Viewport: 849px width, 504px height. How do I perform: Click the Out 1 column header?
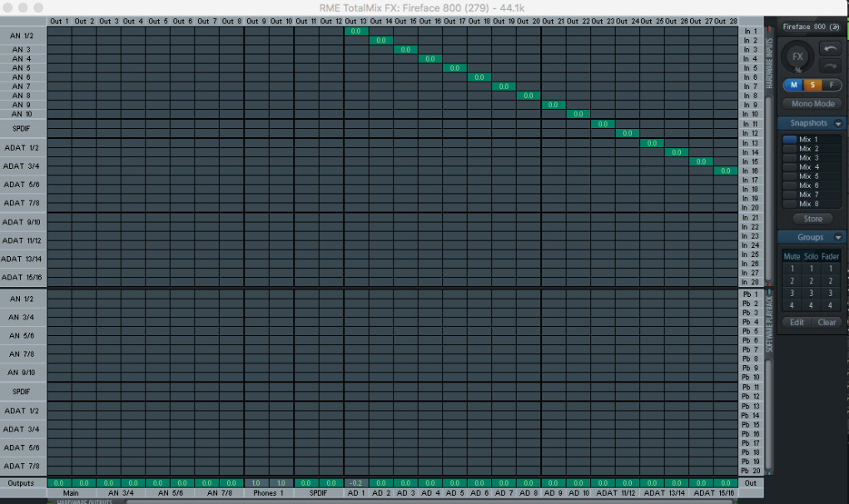coord(59,21)
